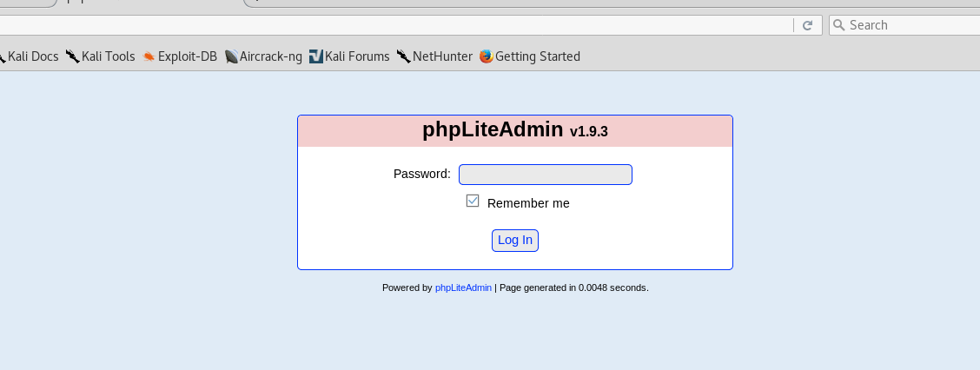Click the phpLiteAdmin heading title
Viewport: 980px width, 370px height.
coord(493,129)
